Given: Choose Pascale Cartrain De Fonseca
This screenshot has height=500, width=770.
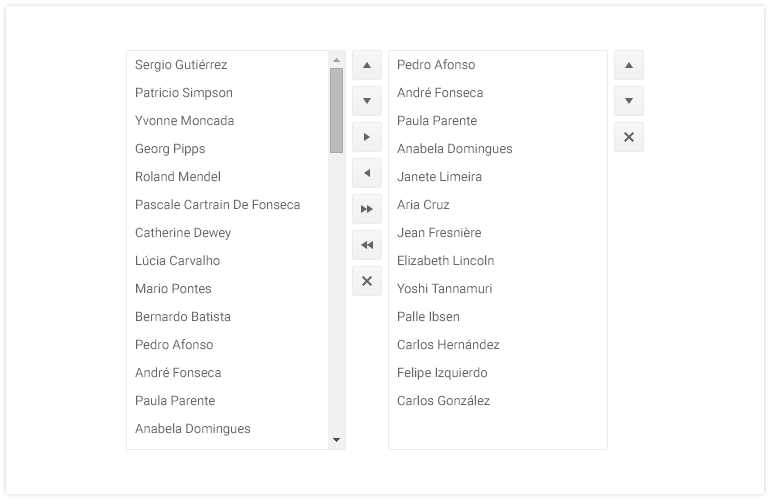Looking at the screenshot, I should [217, 205].
